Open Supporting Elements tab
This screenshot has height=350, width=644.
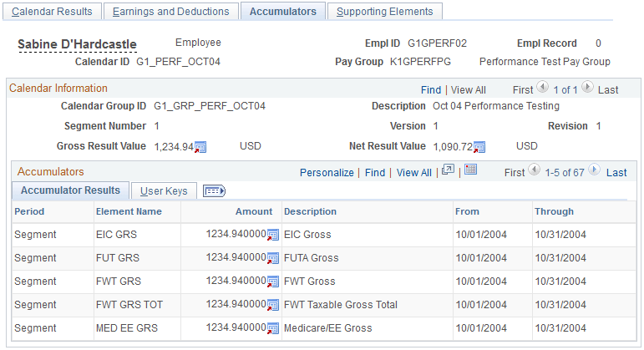pos(385,12)
